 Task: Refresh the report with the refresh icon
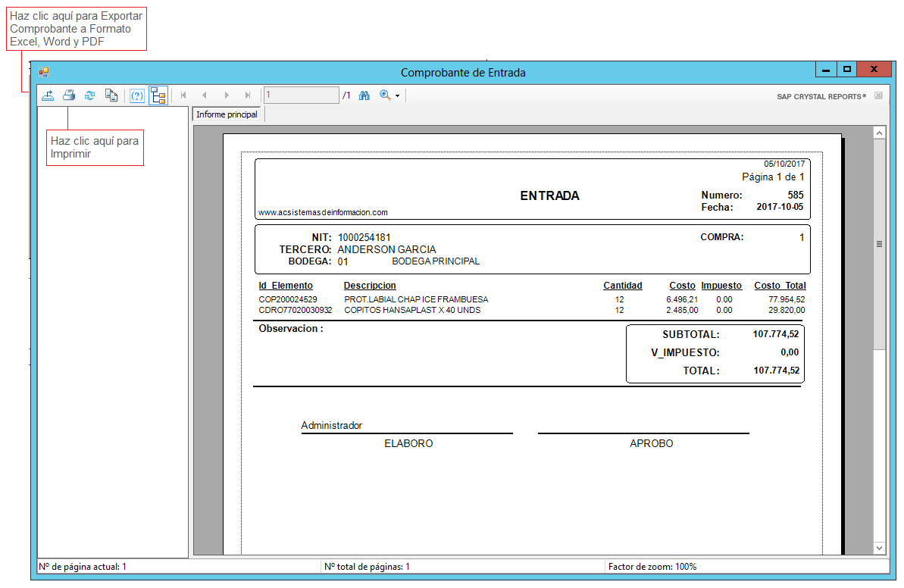(89, 95)
